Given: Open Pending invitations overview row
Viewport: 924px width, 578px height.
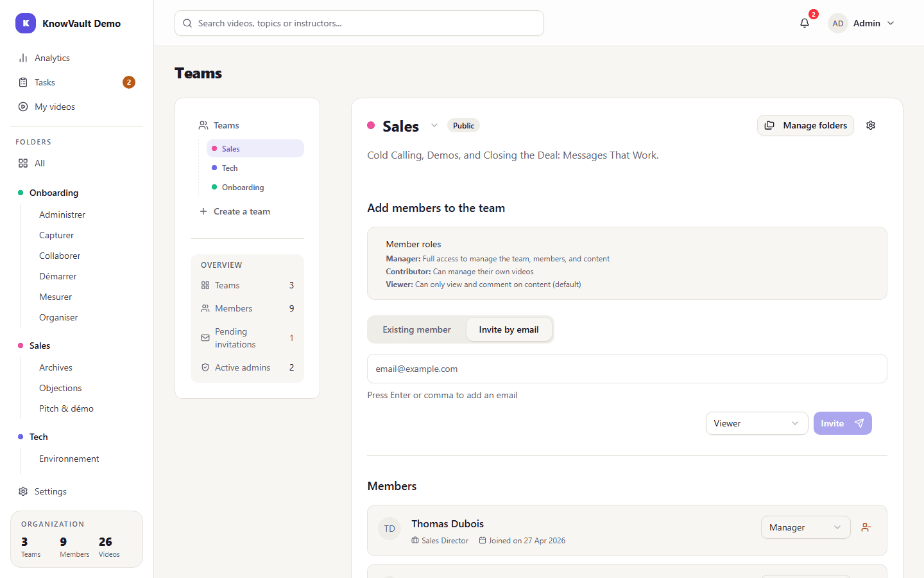Looking at the screenshot, I should (x=247, y=338).
